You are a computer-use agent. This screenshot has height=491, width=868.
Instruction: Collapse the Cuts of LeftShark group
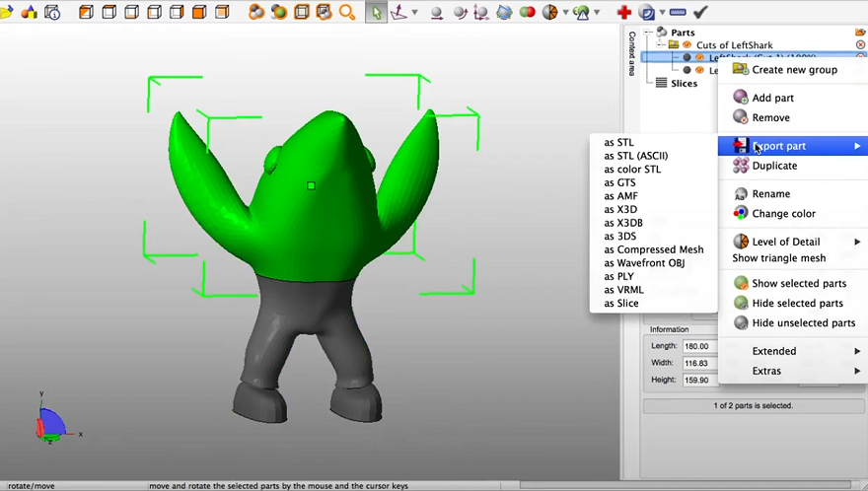click(x=660, y=44)
